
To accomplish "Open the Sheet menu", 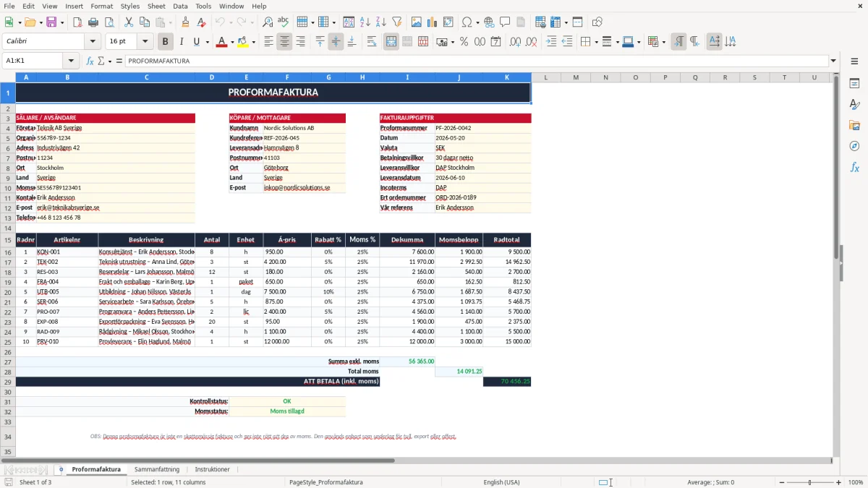I will point(156,6).
